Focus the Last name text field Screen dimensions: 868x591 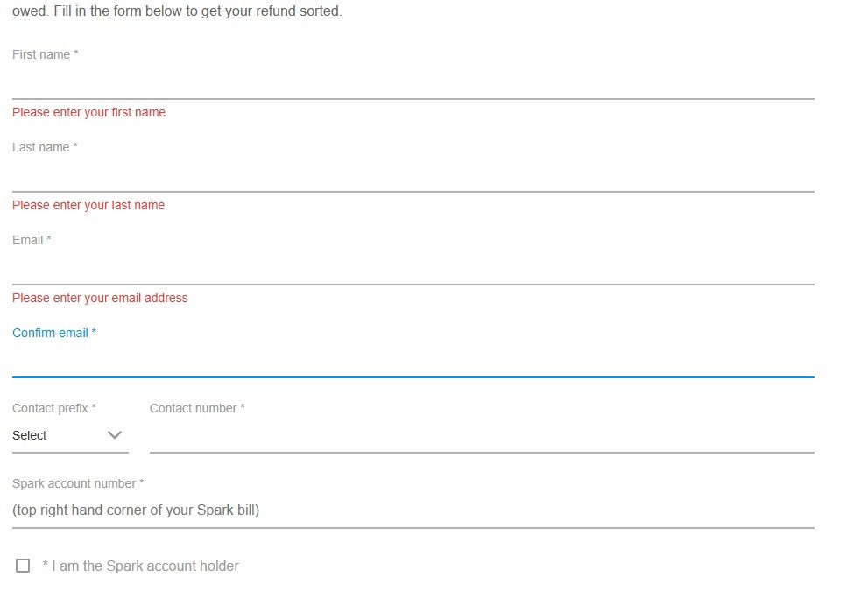pyautogui.click(x=413, y=176)
